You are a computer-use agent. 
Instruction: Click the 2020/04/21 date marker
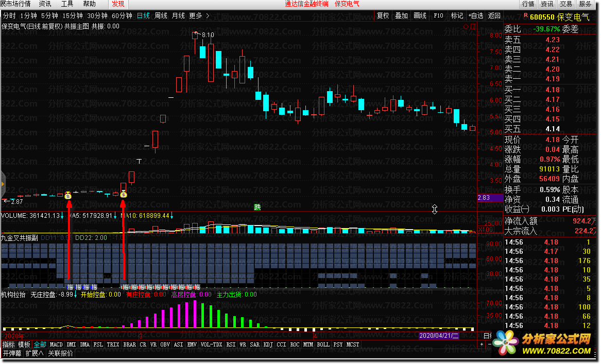(x=438, y=336)
